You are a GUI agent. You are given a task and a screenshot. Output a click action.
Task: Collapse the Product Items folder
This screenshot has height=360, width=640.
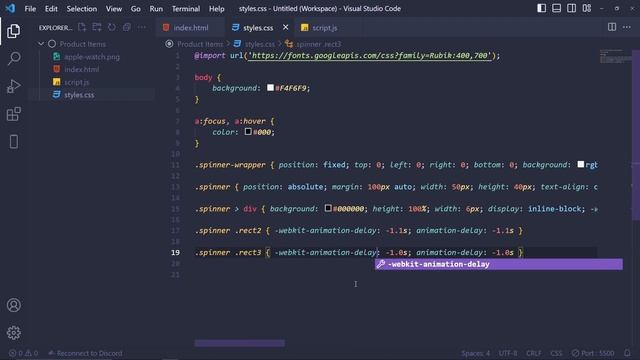[x=41, y=44]
